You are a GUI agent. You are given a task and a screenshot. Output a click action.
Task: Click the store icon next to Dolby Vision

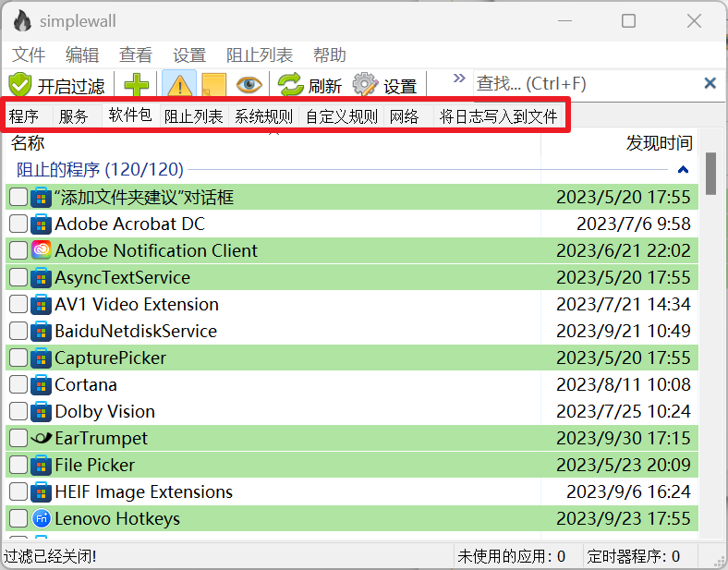click(41, 411)
